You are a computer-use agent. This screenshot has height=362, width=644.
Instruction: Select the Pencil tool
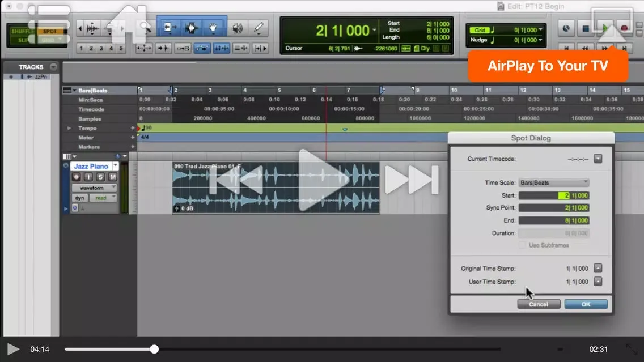pyautogui.click(x=259, y=28)
